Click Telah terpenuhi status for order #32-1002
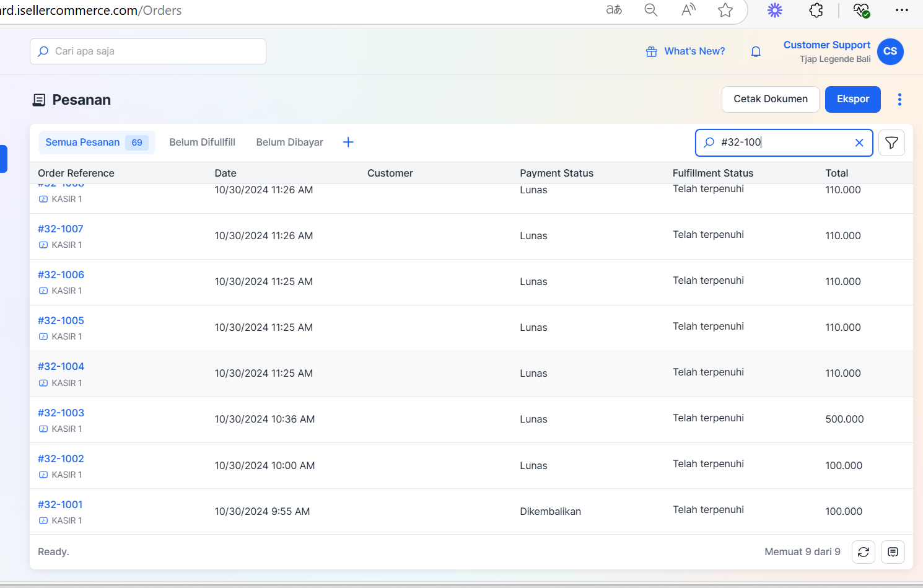 pyautogui.click(x=708, y=464)
